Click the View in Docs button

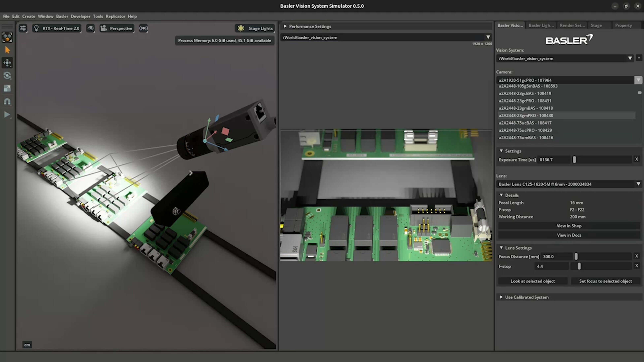[x=569, y=235]
